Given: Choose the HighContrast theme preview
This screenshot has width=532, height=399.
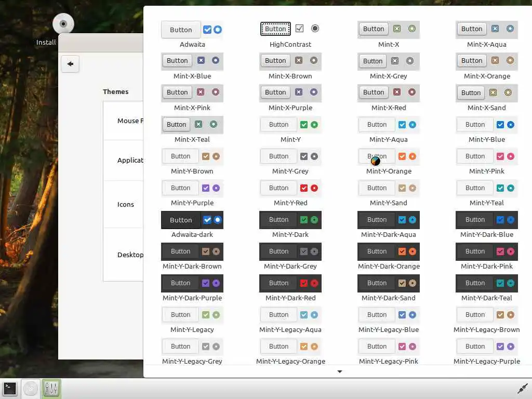Looking at the screenshot, I should point(290,29).
